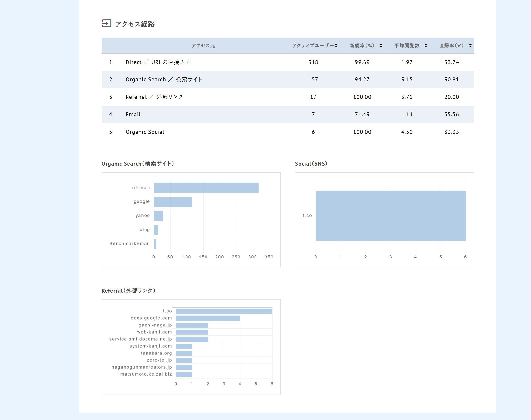Click the bing bar in search chart

156,230
